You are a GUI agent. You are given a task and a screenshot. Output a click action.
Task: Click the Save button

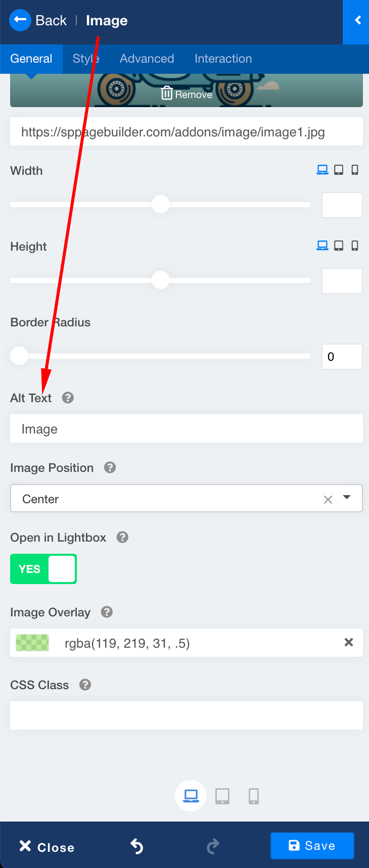point(312,846)
